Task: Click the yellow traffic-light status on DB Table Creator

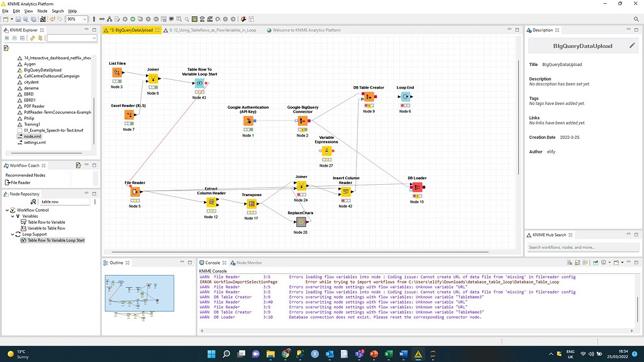Action: click(x=369, y=105)
